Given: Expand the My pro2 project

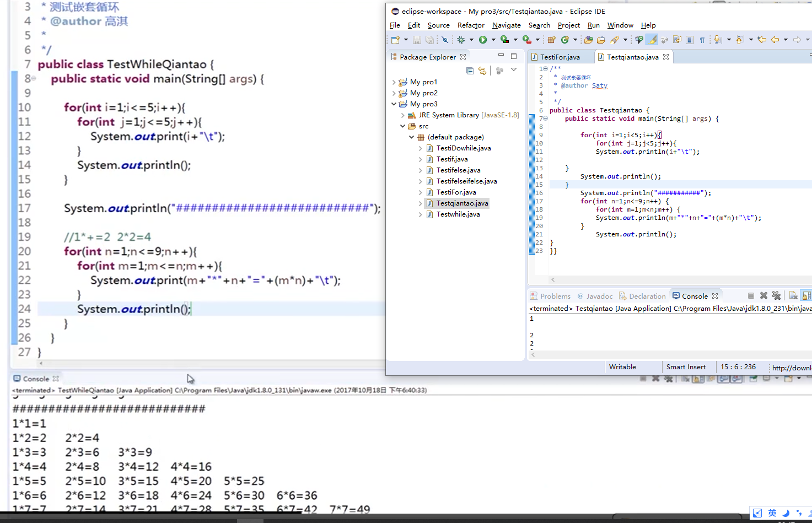Looking at the screenshot, I should tap(394, 93).
